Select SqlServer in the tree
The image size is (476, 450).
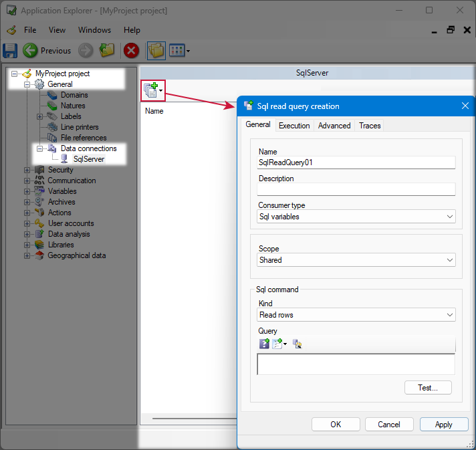[x=88, y=159]
